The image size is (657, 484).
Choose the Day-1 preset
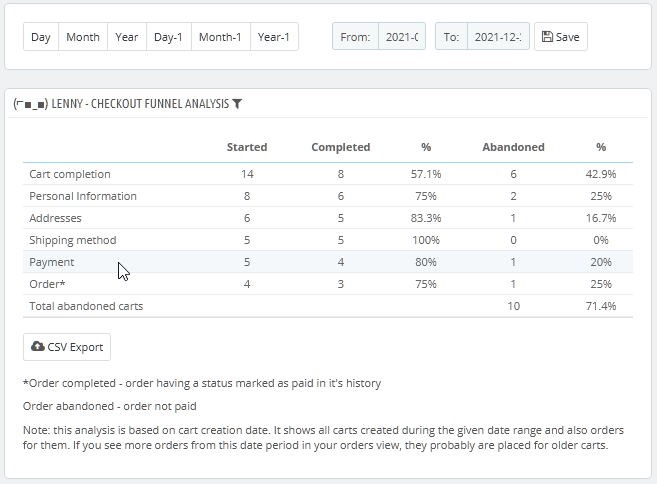point(168,37)
